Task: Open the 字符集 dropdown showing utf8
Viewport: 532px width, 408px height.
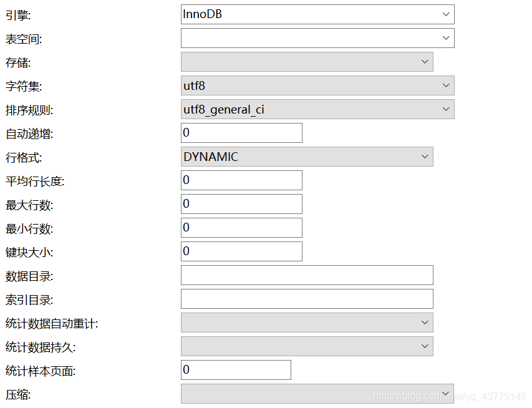Action: click(x=317, y=85)
